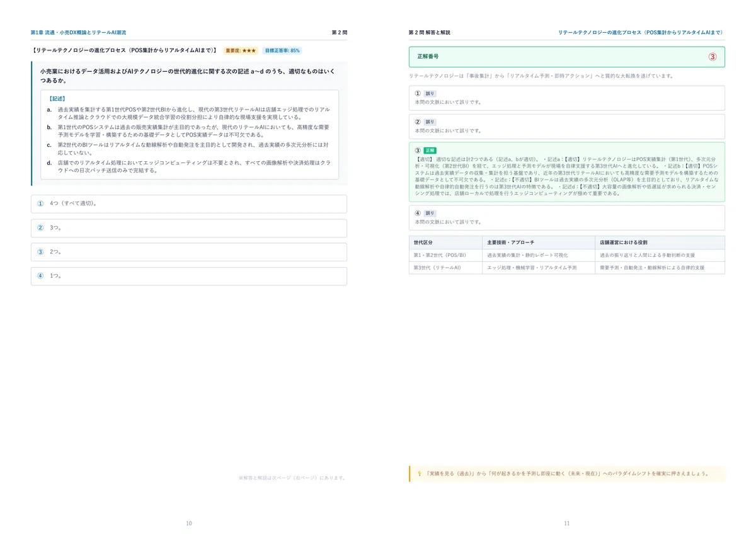756x534 pixels.
Task: Click the lightbulb icon in the yellow tip bar
Action: [419, 474]
